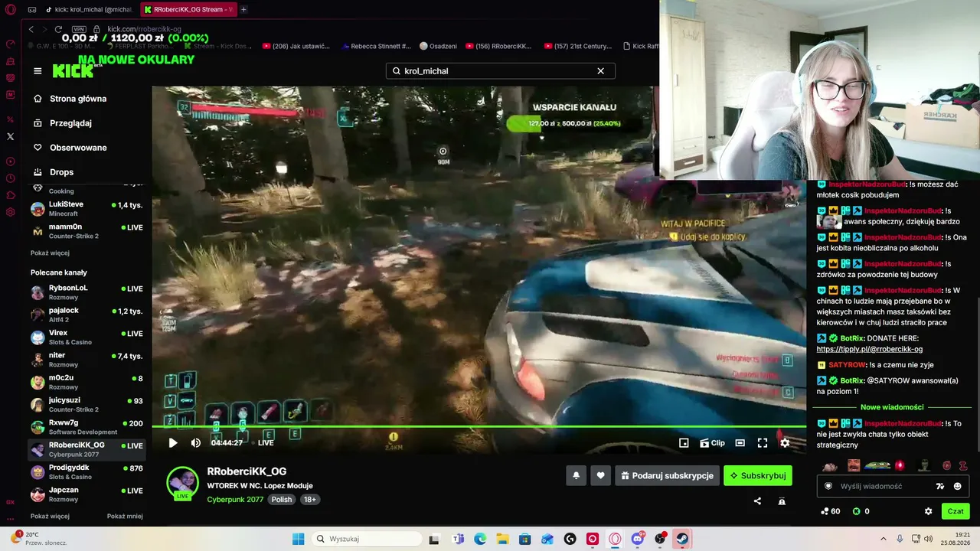The width and height of the screenshot is (980, 551).
Task: Go back in the browser
Action: [31, 29]
